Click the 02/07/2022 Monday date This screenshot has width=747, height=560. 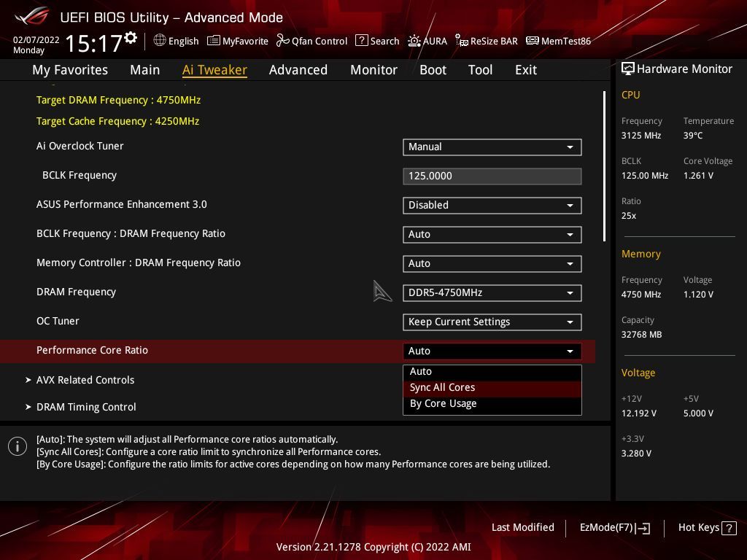(x=36, y=44)
